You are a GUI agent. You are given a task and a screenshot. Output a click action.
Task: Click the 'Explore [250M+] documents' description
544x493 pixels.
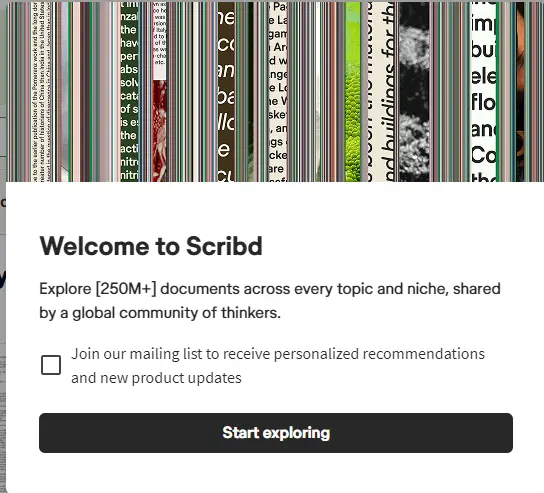coord(270,300)
